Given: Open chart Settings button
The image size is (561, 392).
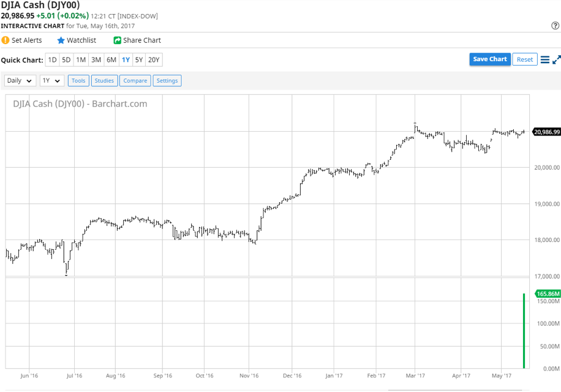Looking at the screenshot, I should coord(167,80).
